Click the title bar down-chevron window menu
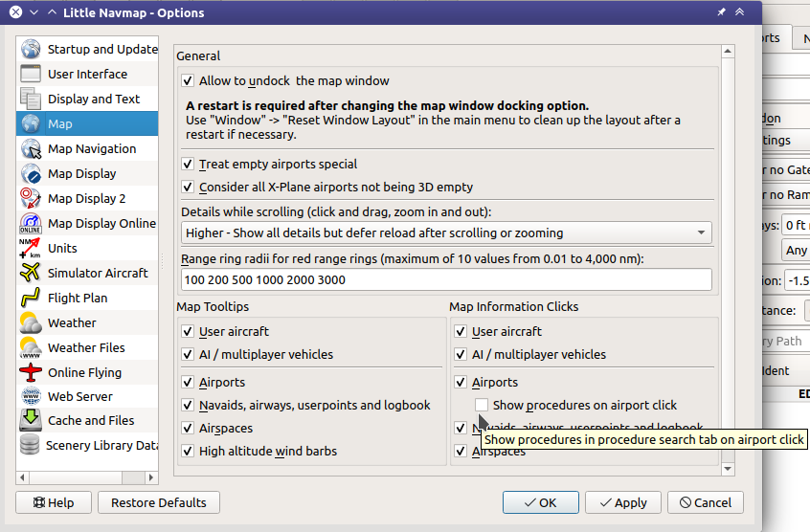This screenshot has width=810, height=532. [34, 11]
